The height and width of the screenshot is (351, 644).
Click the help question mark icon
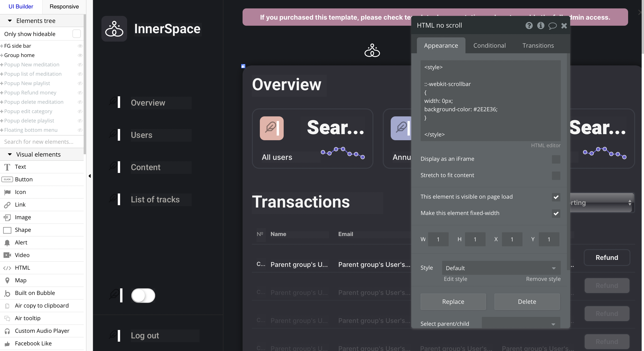pos(529,25)
